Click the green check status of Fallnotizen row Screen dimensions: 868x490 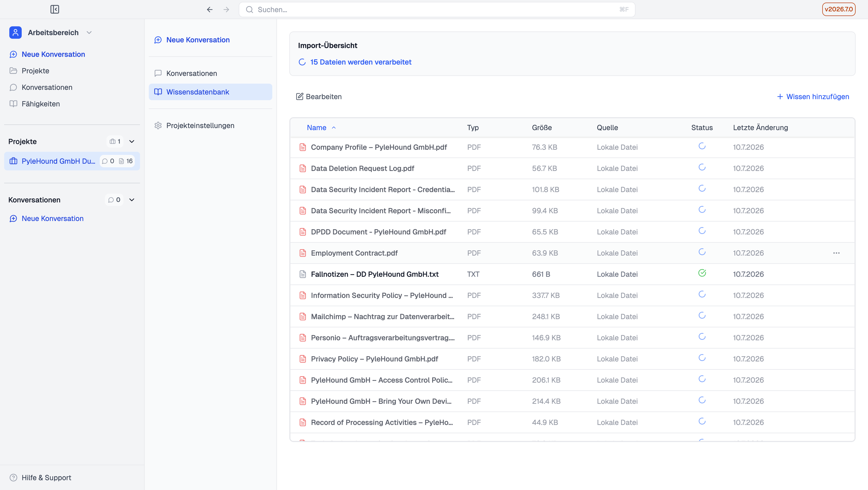(702, 273)
